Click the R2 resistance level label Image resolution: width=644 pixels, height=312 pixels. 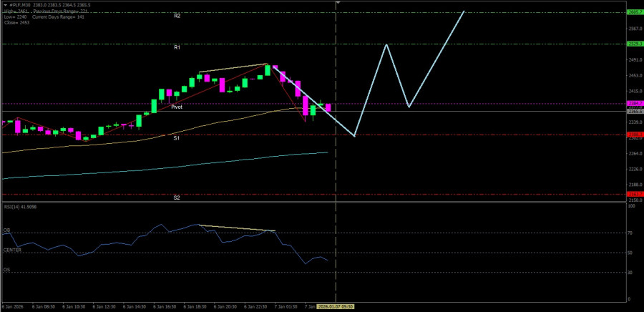(177, 15)
